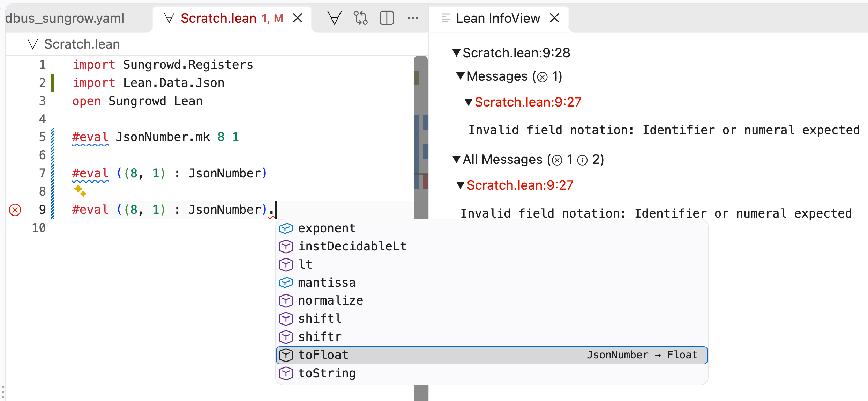
Task: Collapse the Scratch.lean:9:27 under All Messages
Action: click(x=461, y=185)
